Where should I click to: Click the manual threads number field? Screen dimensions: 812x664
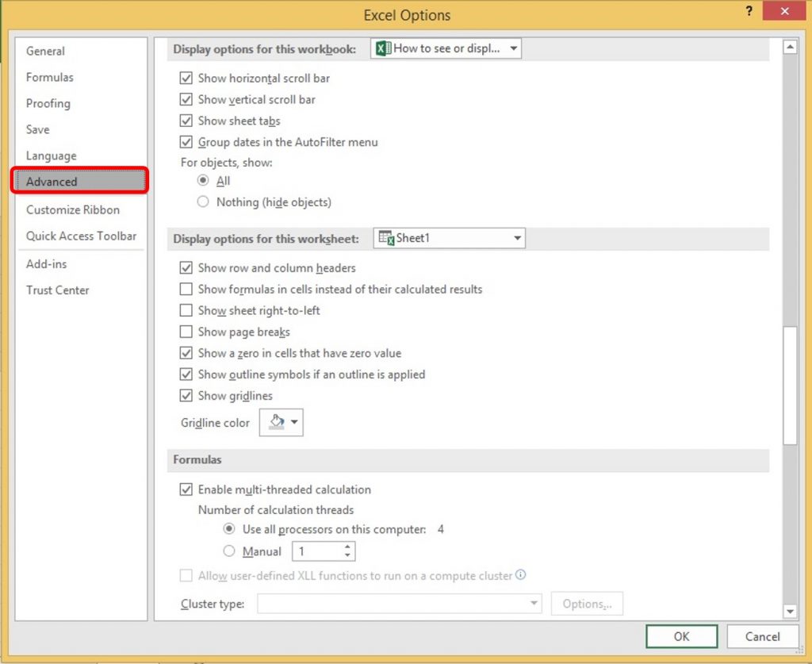(x=317, y=551)
